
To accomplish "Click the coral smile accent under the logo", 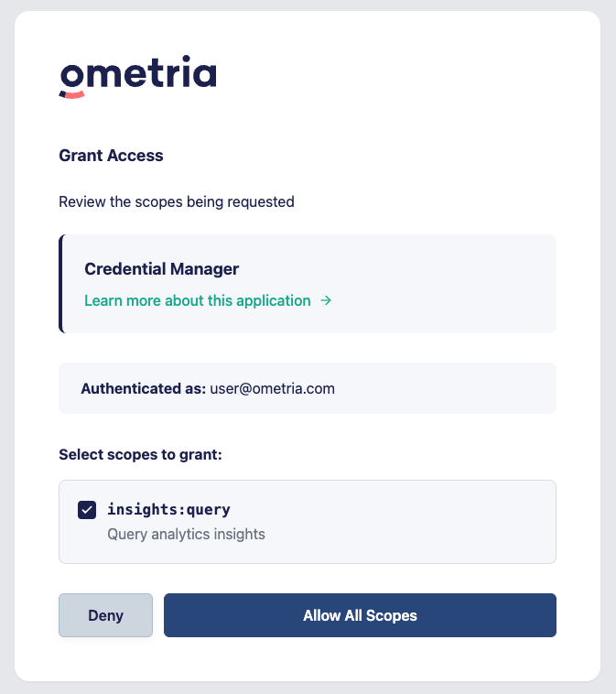I will [x=72, y=94].
